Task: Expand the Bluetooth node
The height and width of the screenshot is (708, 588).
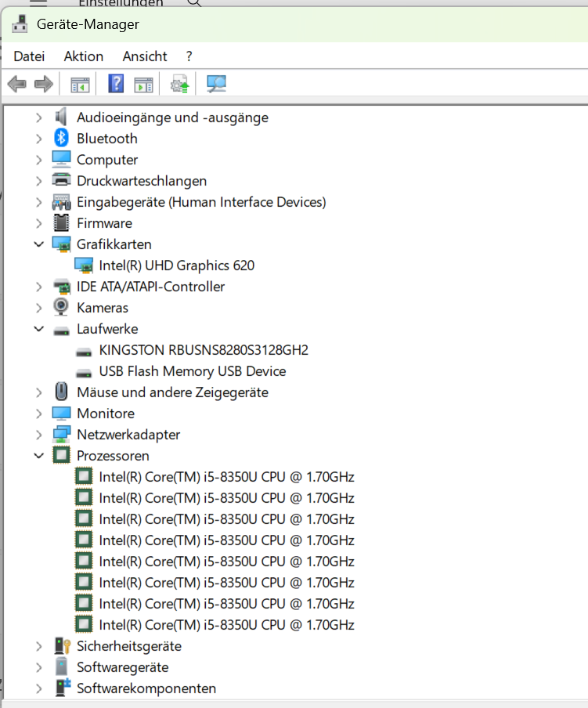Action: [39, 139]
